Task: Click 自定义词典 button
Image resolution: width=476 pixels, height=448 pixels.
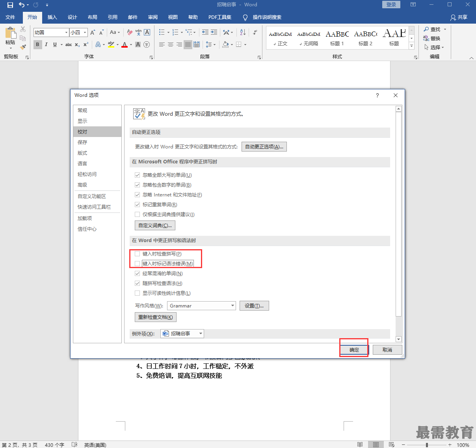Action: (155, 225)
